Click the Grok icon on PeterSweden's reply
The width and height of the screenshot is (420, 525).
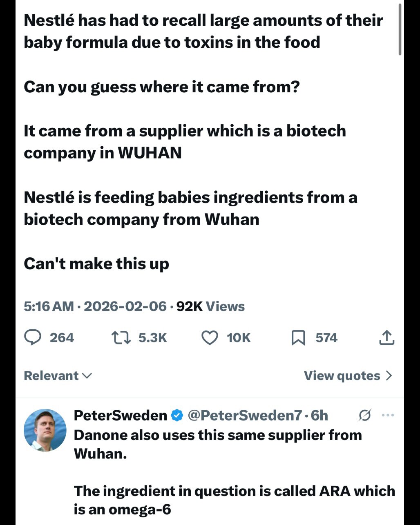[x=364, y=416]
